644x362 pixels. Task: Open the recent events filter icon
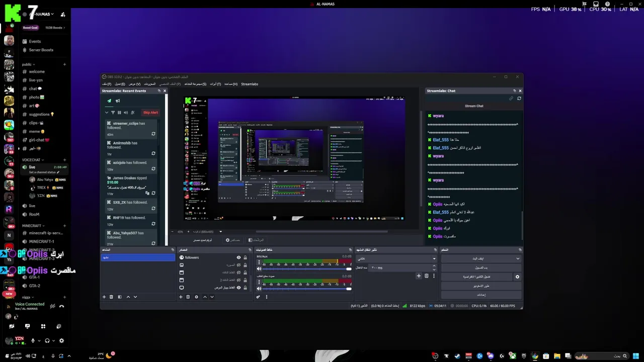click(x=113, y=113)
